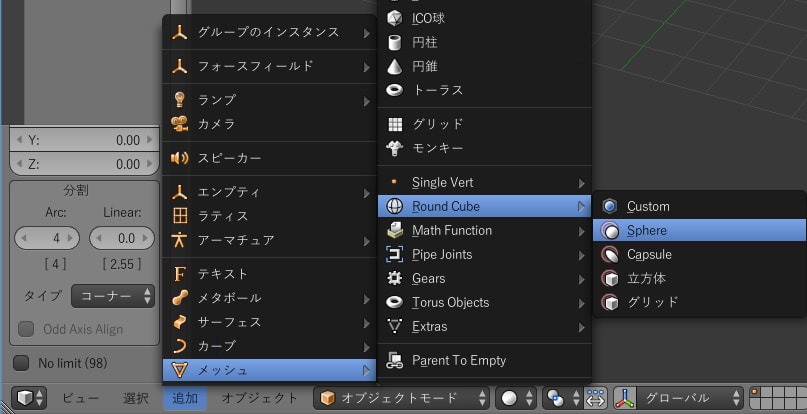This screenshot has height=414, width=807.
Task: Click the Y location field
Action: 84,140
